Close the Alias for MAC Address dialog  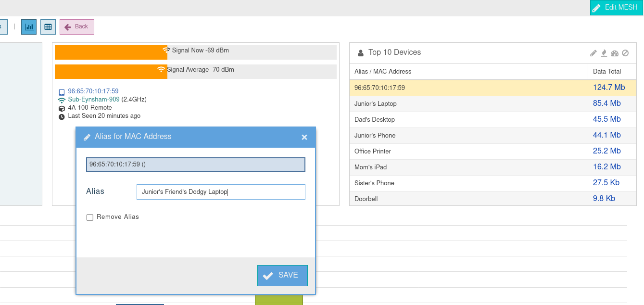[304, 137]
